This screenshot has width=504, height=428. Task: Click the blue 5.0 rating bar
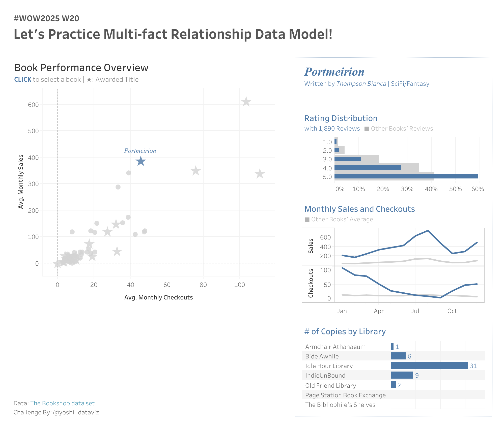pos(406,176)
